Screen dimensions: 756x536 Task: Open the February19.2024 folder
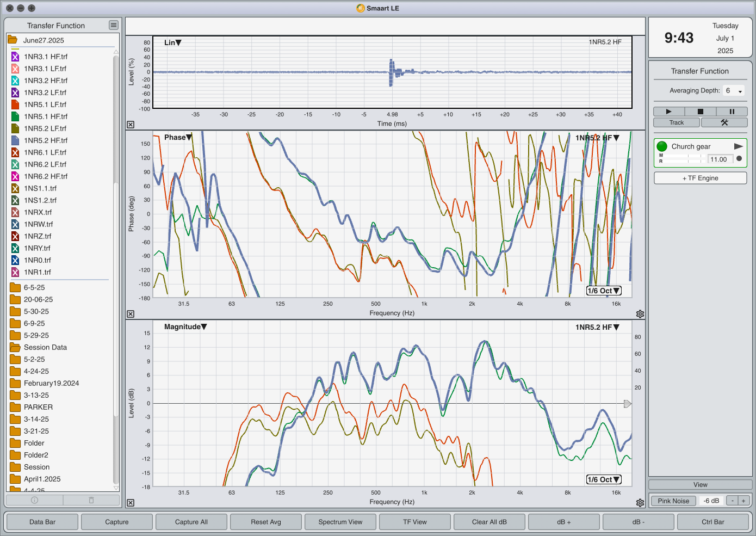(15, 383)
